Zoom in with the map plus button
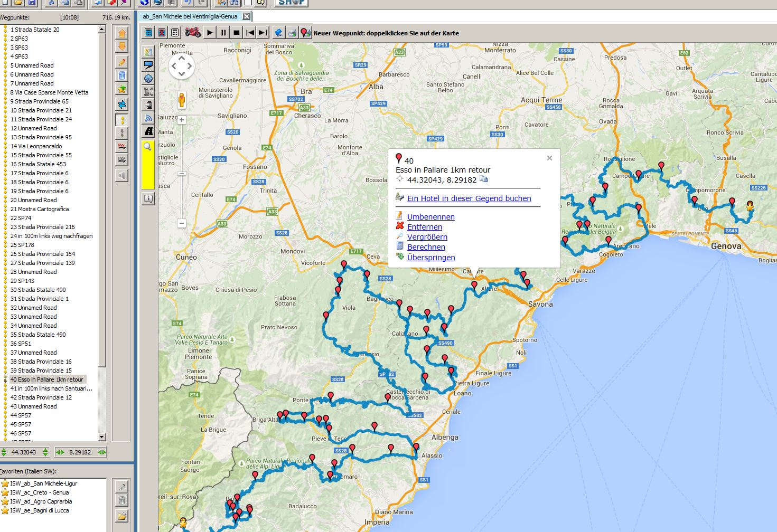Screen dimensions: 777x532 tap(182, 120)
